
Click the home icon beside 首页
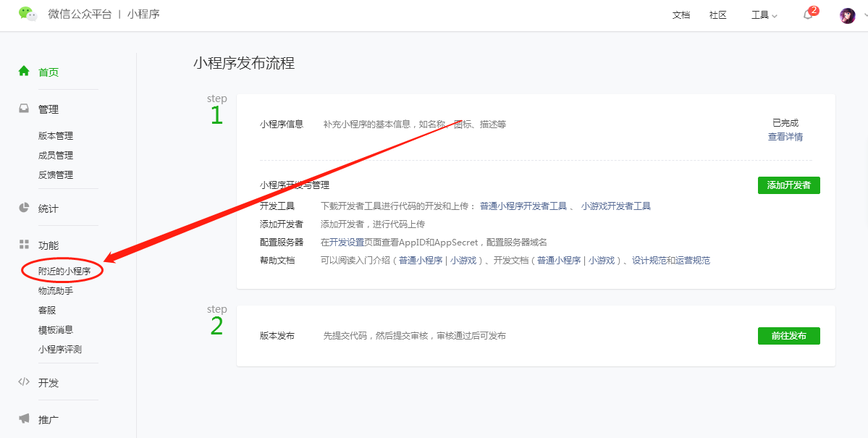24,72
